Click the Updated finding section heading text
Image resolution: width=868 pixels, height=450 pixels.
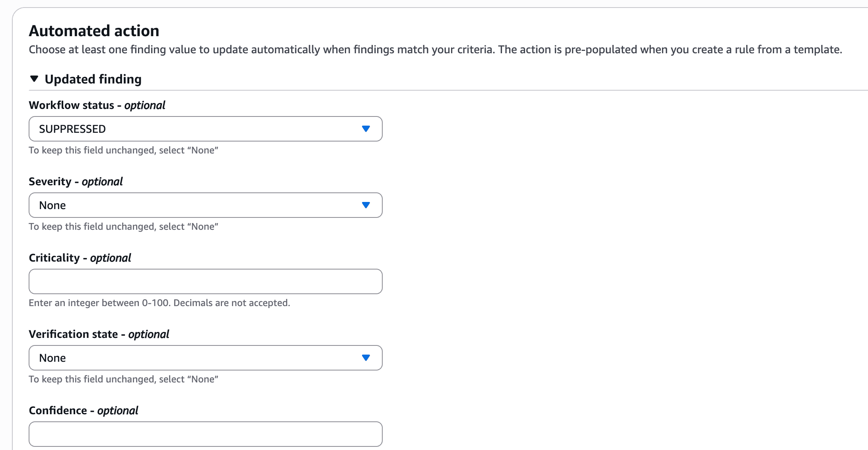(x=93, y=79)
